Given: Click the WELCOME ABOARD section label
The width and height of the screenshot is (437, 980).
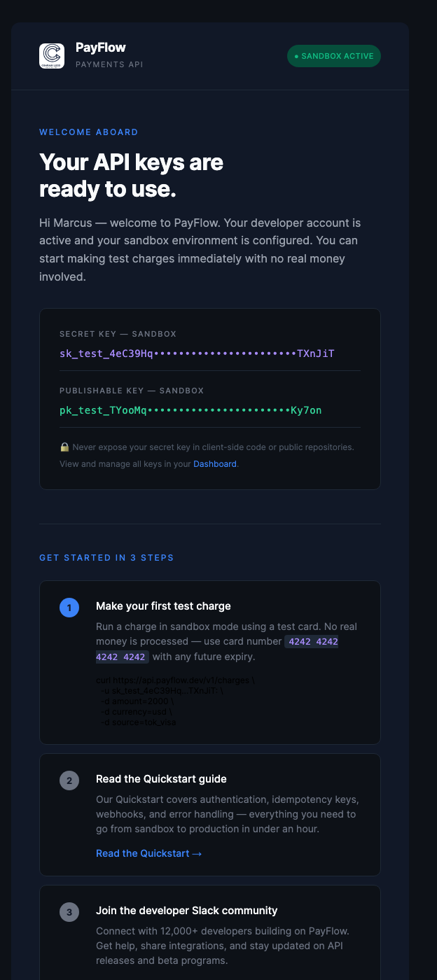Looking at the screenshot, I should [x=88, y=132].
